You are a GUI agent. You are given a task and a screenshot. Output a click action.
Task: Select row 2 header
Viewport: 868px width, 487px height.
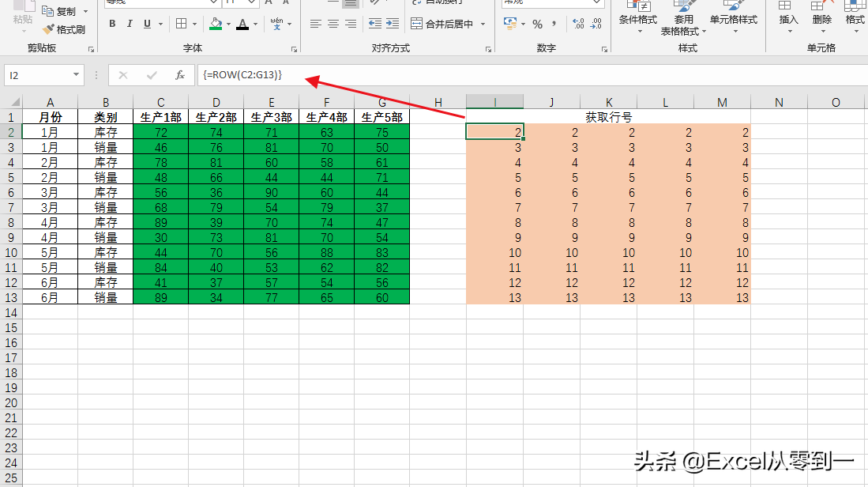point(11,132)
